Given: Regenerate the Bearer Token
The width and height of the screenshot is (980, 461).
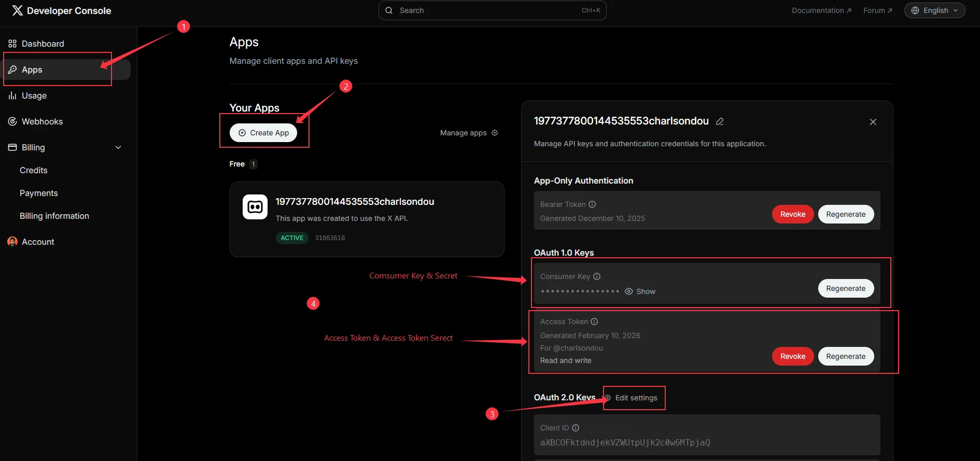Looking at the screenshot, I should (846, 214).
